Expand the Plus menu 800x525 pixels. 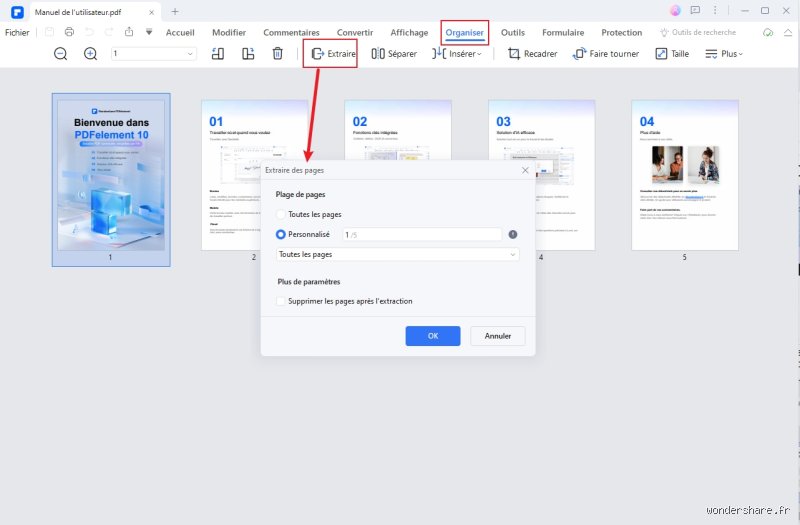pos(723,54)
